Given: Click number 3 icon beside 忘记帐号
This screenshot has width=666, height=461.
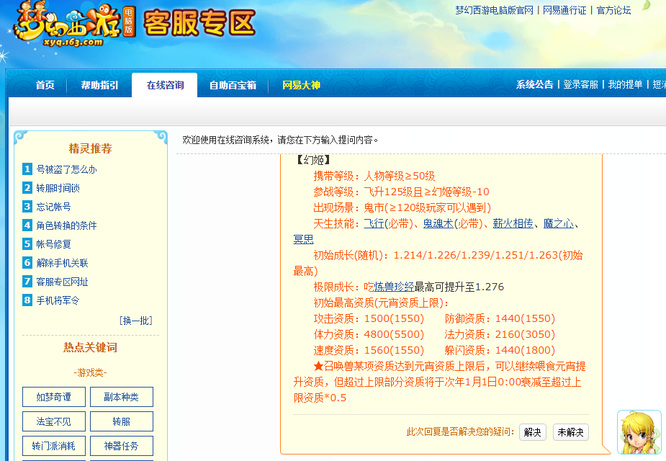Looking at the screenshot, I should coord(27,206).
